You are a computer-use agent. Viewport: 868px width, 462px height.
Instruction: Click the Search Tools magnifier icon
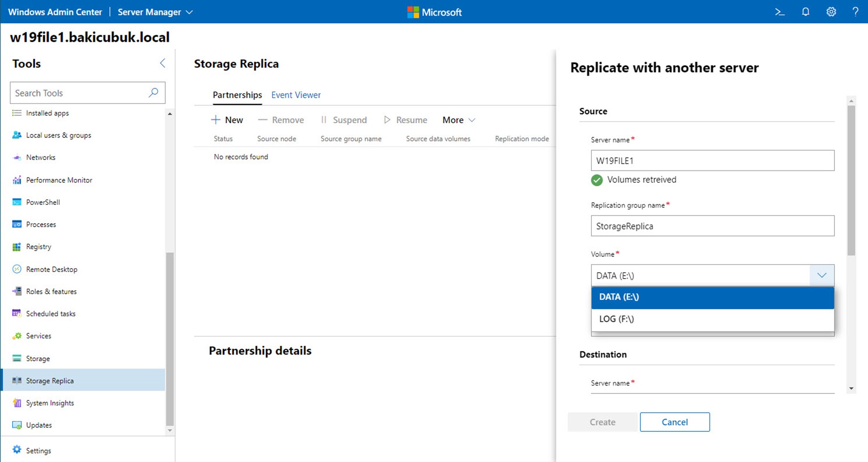coord(153,92)
